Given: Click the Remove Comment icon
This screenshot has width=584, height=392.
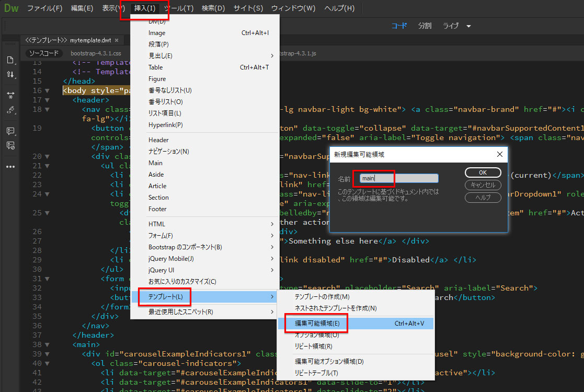Looking at the screenshot, I should coord(10,145).
